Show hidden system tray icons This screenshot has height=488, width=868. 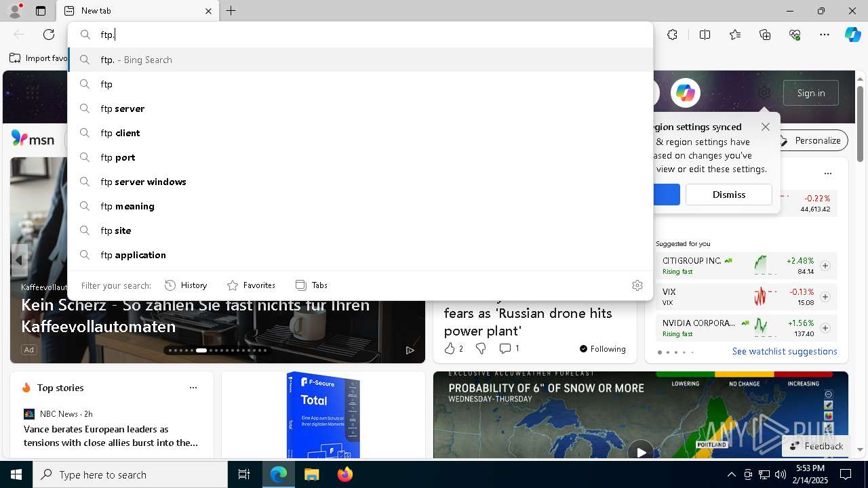coord(731,474)
